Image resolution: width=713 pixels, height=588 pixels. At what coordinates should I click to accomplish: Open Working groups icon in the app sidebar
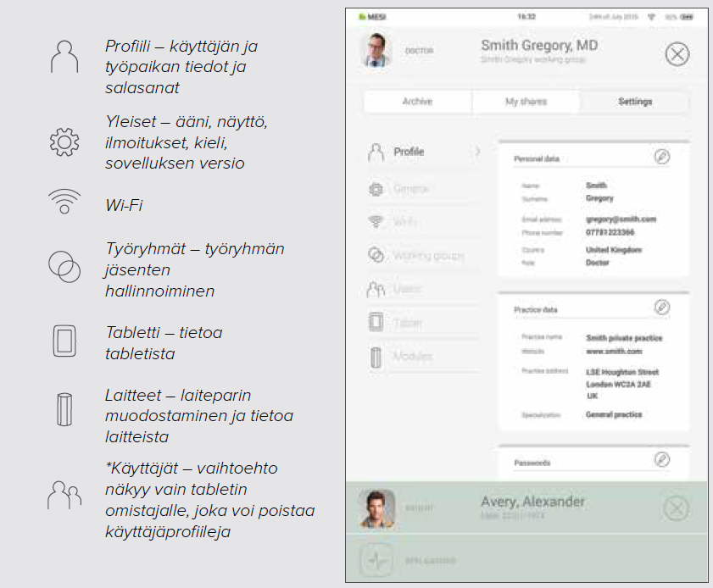376,255
